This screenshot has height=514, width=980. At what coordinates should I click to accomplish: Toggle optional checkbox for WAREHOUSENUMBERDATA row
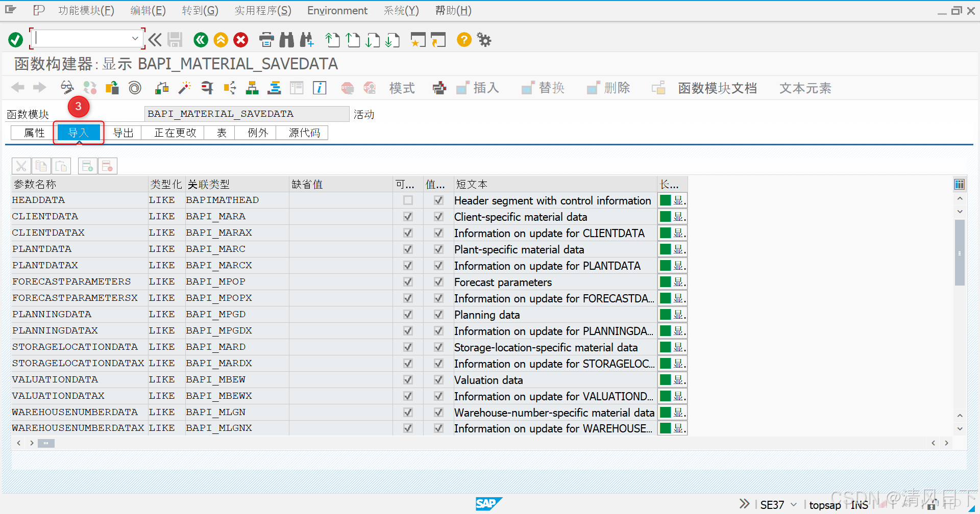pyautogui.click(x=408, y=412)
